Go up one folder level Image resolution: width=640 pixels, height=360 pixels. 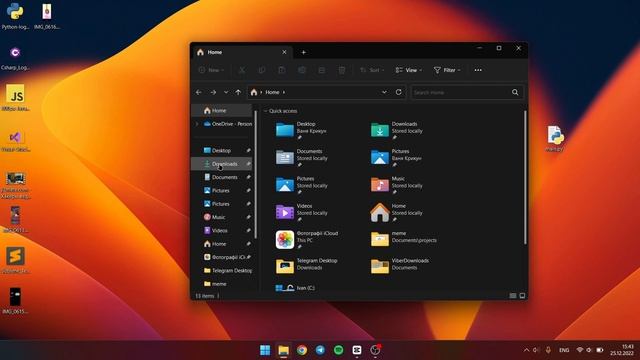(x=238, y=92)
